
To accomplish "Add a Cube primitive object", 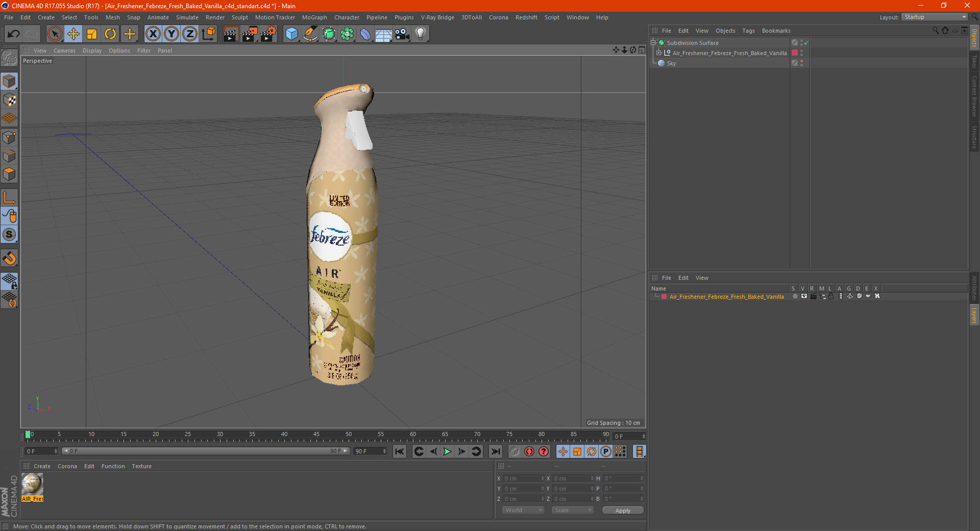I will click(x=291, y=34).
